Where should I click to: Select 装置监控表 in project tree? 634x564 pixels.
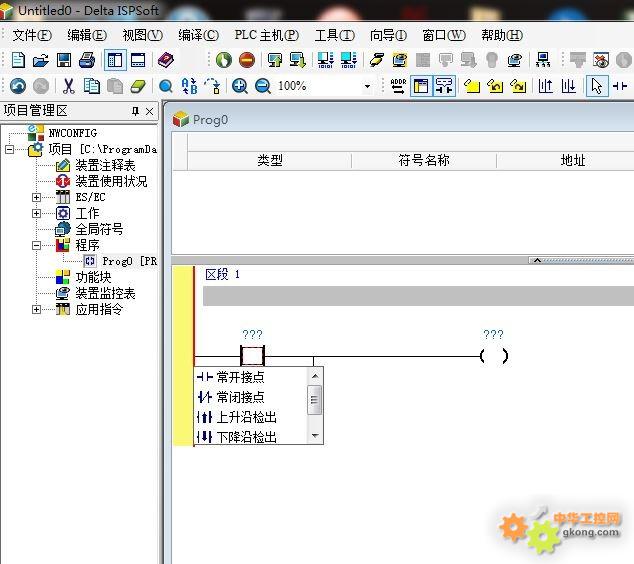coord(105,294)
